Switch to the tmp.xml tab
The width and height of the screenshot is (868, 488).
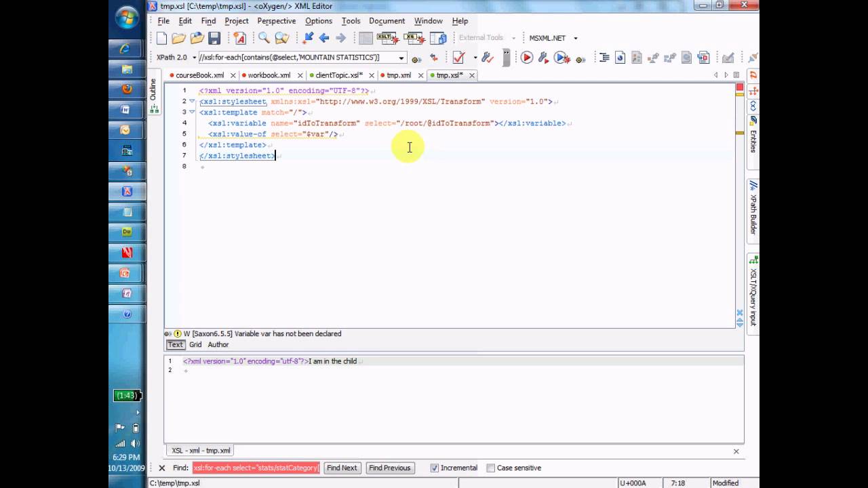(398, 75)
